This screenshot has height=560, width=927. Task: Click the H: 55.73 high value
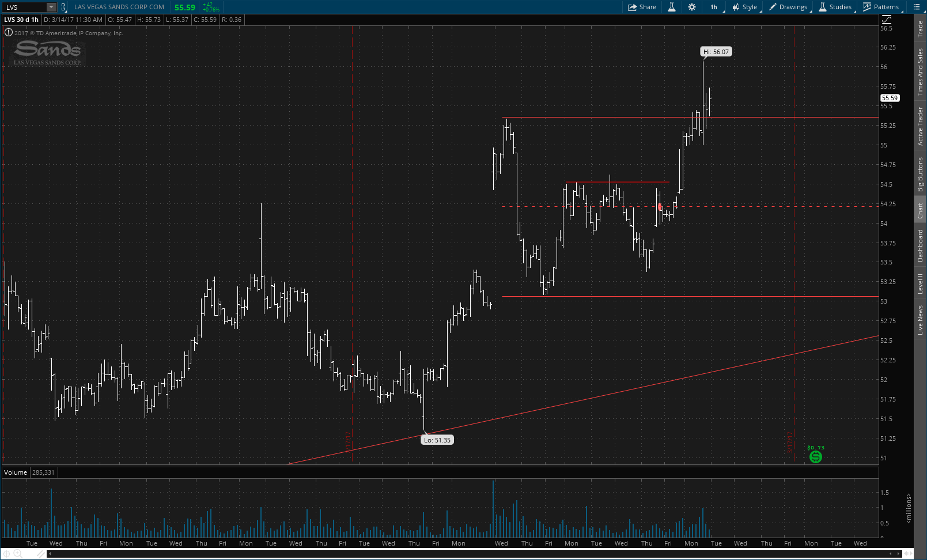point(149,20)
